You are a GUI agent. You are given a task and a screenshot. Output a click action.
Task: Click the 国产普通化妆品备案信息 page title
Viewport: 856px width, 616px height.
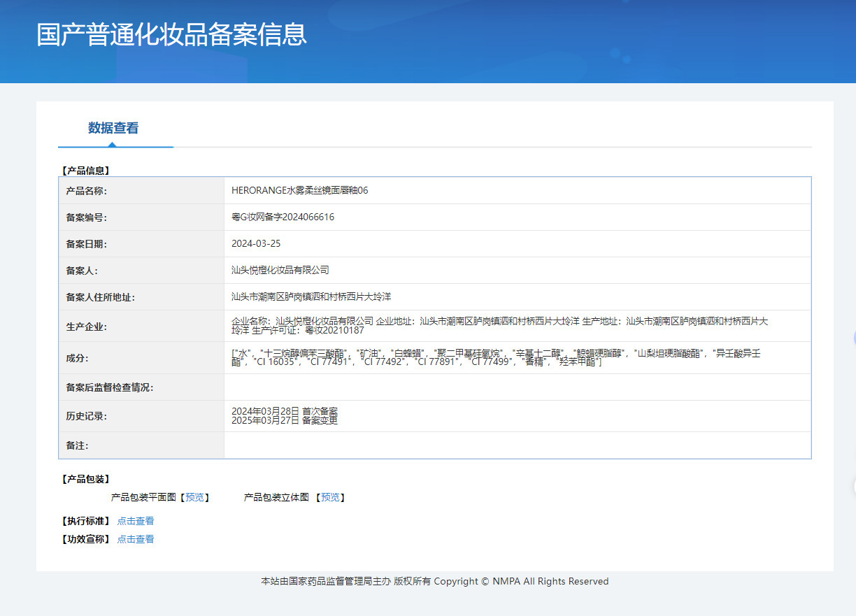[171, 35]
